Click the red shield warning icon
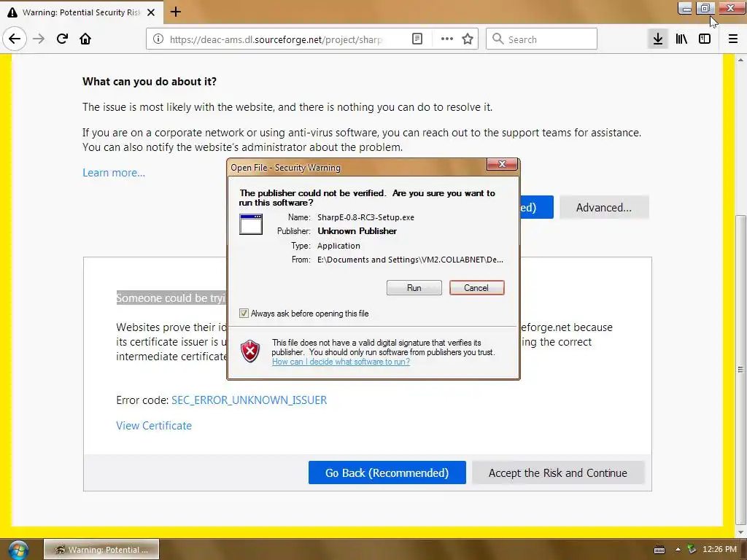 click(250, 351)
